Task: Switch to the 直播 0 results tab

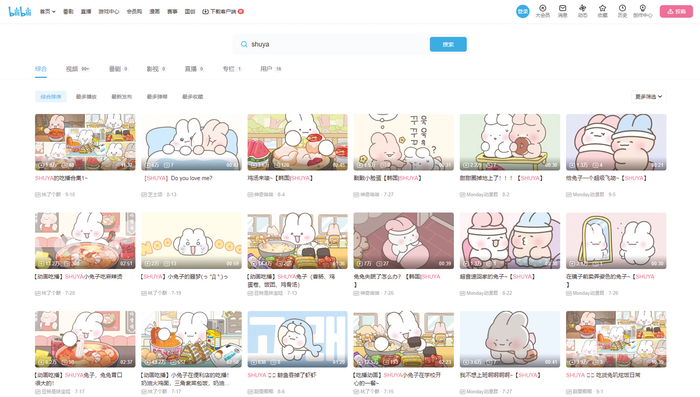Action: [194, 69]
